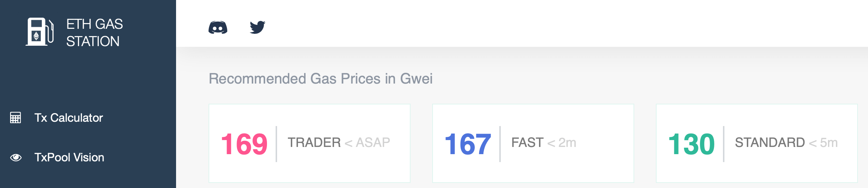Click the blue 167 gas price
The height and width of the screenshot is (188, 868).
468,144
